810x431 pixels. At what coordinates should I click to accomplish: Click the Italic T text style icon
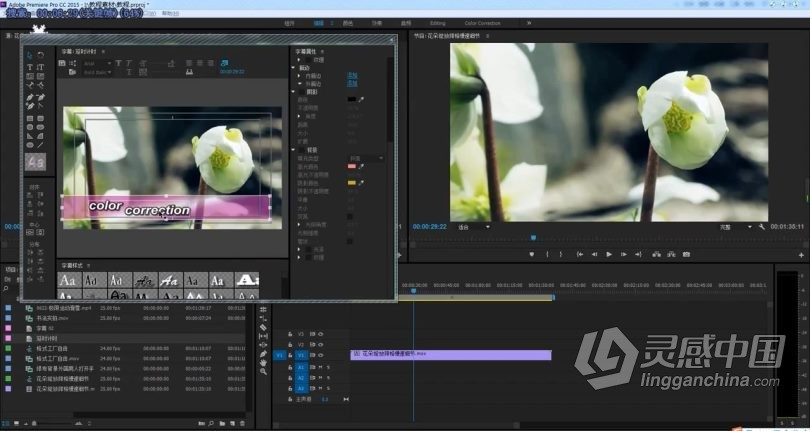coord(128,63)
